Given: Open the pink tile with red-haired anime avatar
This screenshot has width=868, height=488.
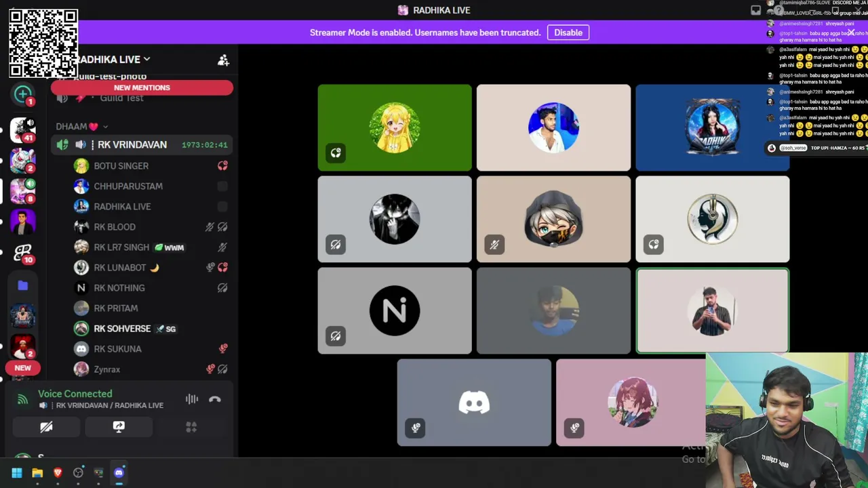Looking at the screenshot, I should (x=631, y=403).
